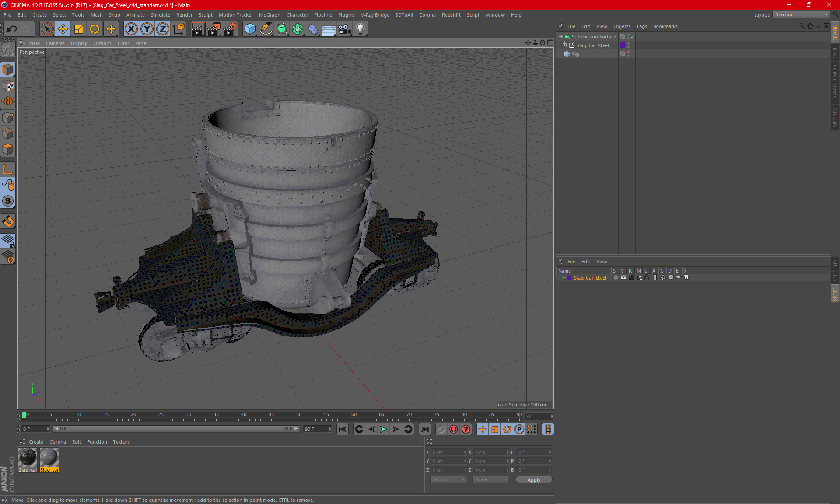Open the Object Manager Tags menu
Screen dimensions: 840x504
[x=641, y=26]
